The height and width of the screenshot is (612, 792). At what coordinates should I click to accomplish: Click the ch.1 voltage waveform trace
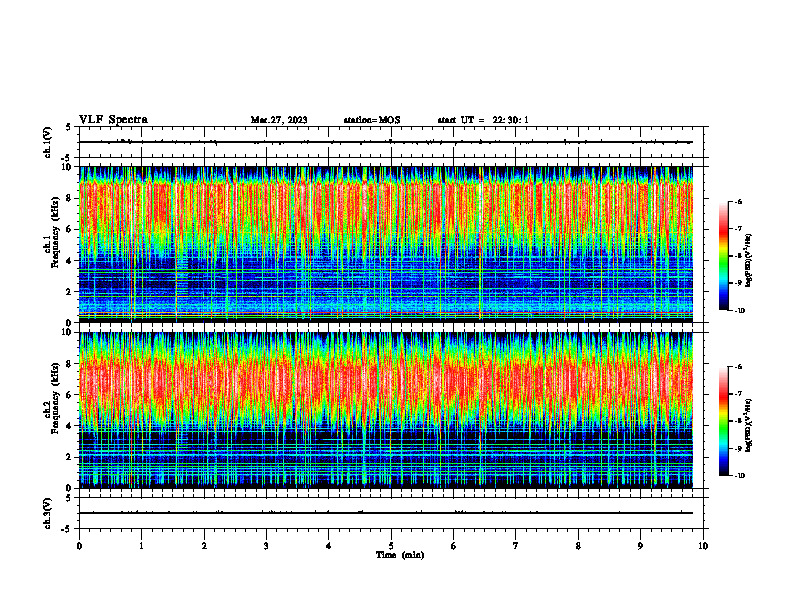(x=386, y=142)
